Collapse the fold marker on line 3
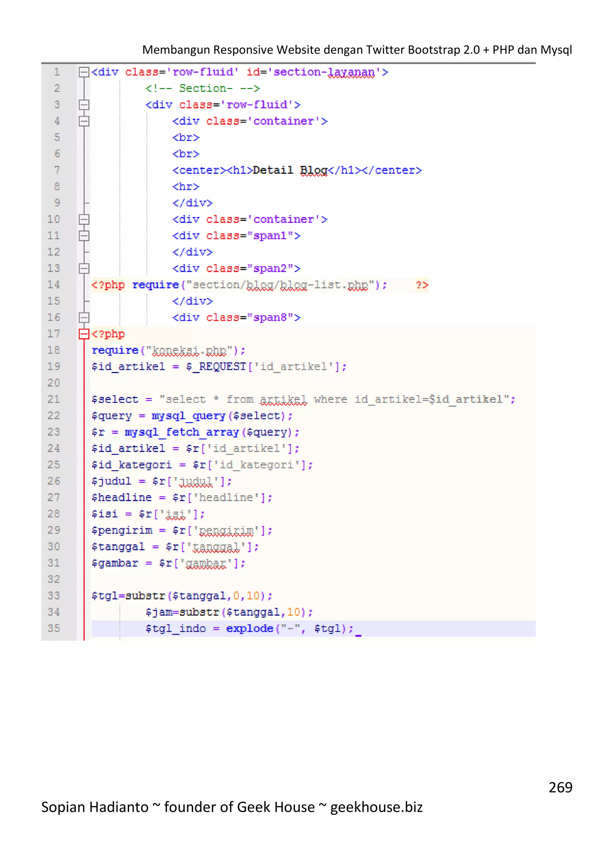Image resolution: width=614 pixels, height=868 pixels. pos(84,105)
